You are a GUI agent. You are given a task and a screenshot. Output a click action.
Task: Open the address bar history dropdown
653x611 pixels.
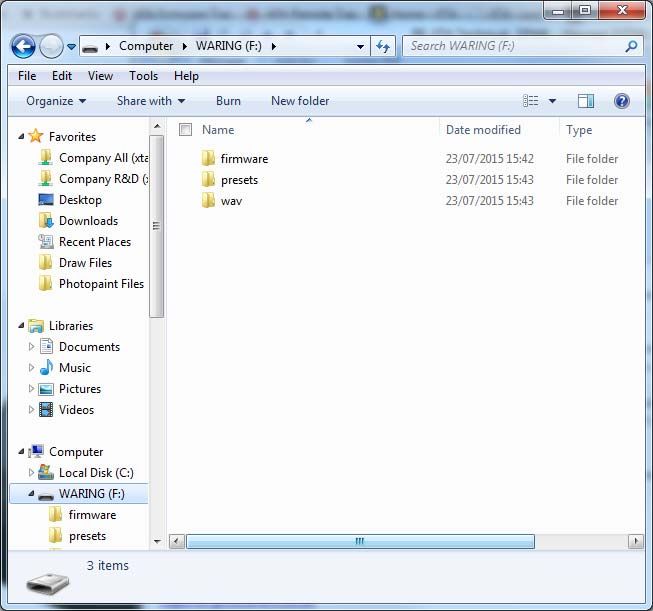pyautogui.click(x=361, y=46)
